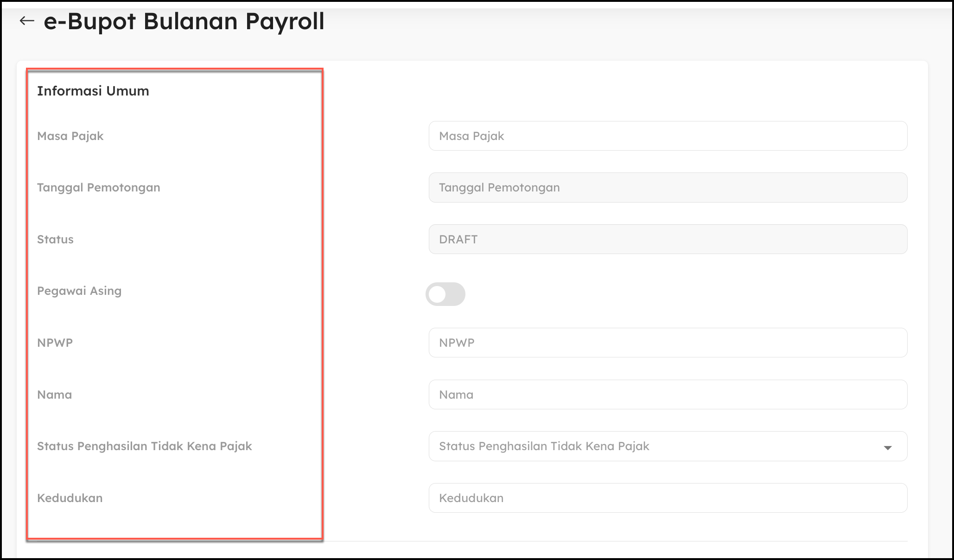Click the DRAFT status field

click(x=668, y=239)
